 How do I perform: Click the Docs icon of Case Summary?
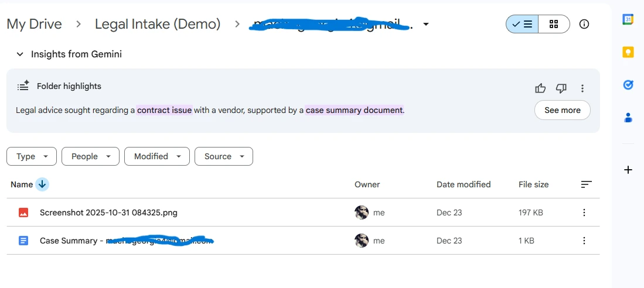pos(23,241)
